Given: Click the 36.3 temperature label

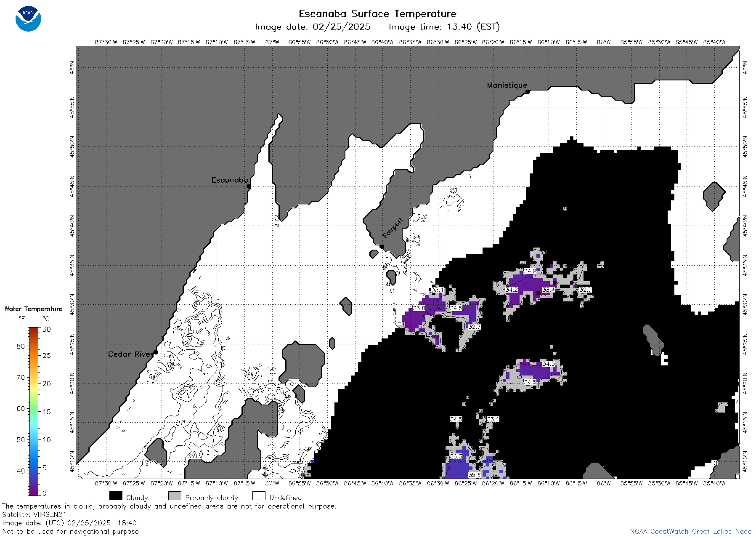Looking at the screenshot, I should tap(456, 456).
